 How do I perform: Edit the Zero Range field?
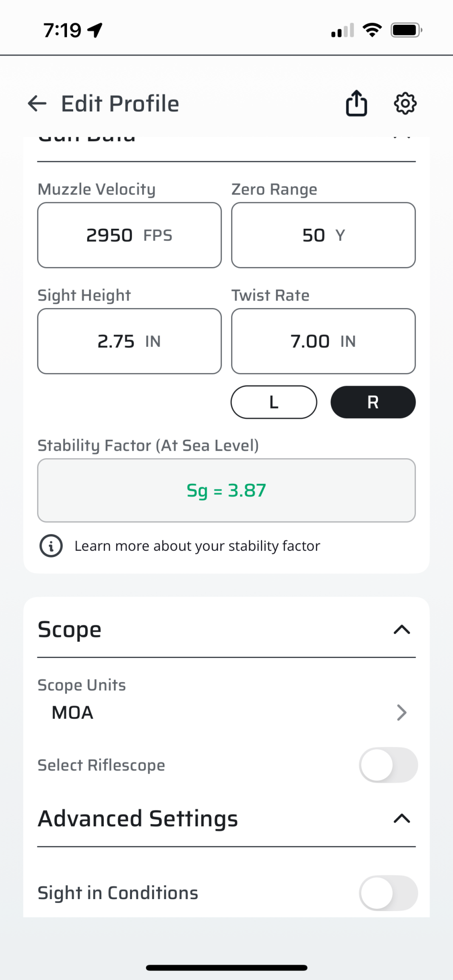(323, 235)
